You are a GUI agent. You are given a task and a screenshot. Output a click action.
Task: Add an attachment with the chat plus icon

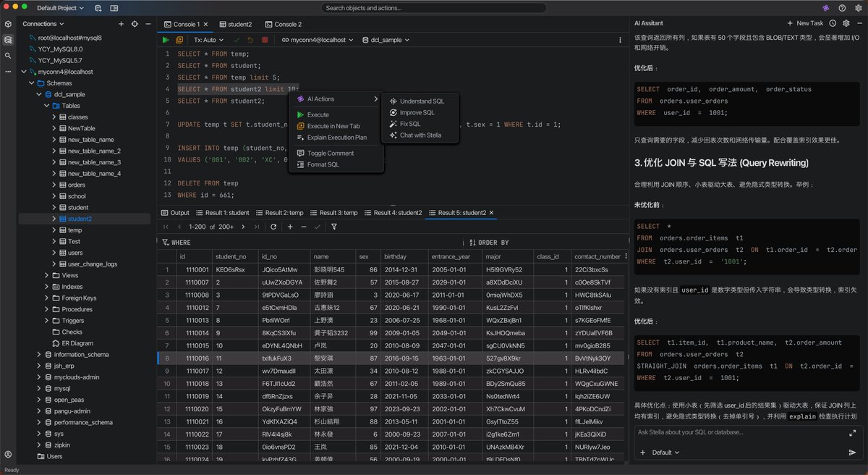pos(642,453)
